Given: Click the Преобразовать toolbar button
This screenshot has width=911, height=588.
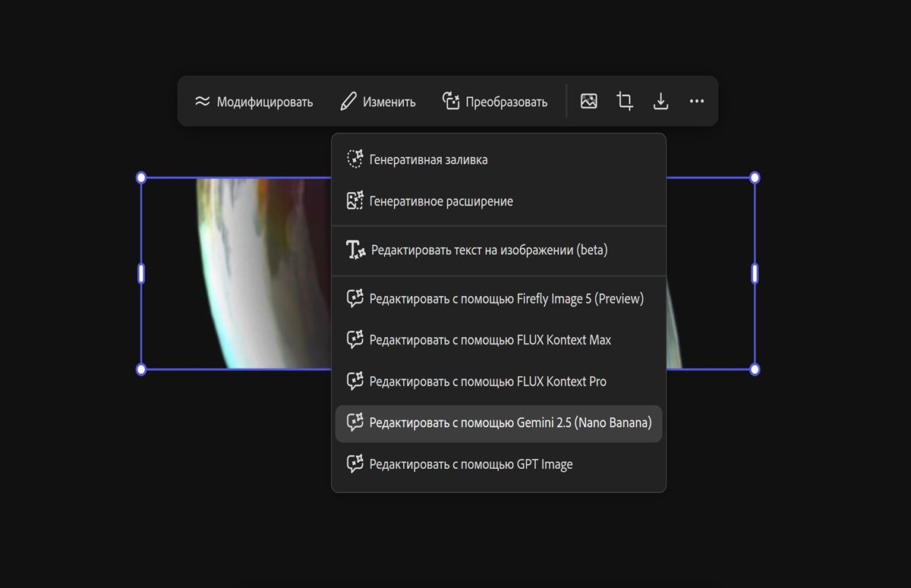Looking at the screenshot, I should point(495,102).
